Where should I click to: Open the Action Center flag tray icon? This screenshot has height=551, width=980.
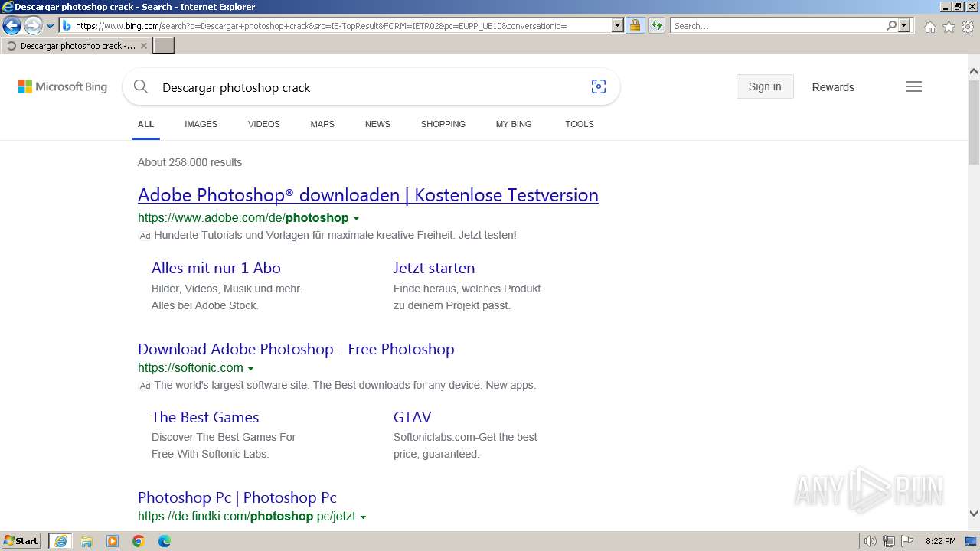907,541
